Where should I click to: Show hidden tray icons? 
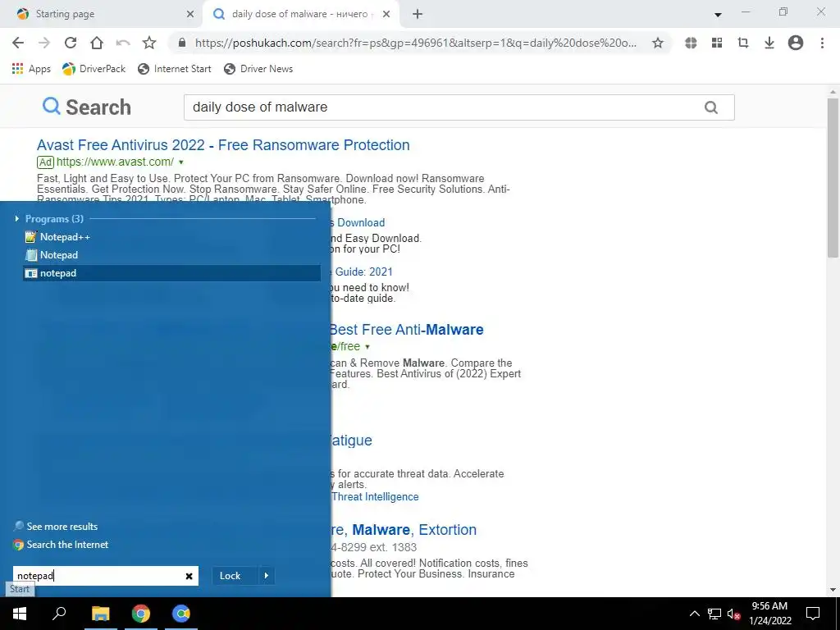[x=694, y=614]
